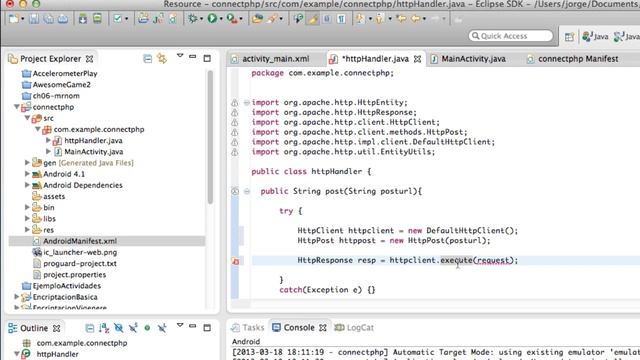Maximize the Project Explorer panel
The height and width of the screenshot is (360, 640).
click(x=207, y=58)
